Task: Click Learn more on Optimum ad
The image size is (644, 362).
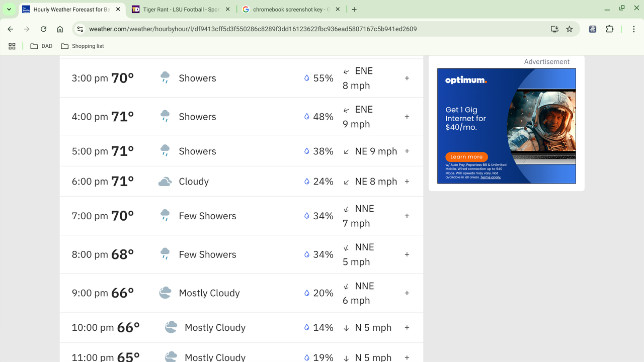Action: (466, 157)
